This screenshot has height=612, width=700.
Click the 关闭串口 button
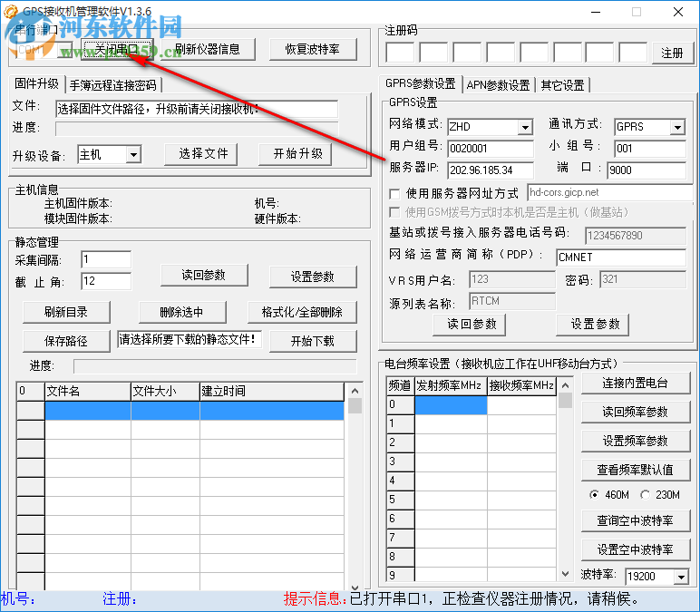(117, 50)
